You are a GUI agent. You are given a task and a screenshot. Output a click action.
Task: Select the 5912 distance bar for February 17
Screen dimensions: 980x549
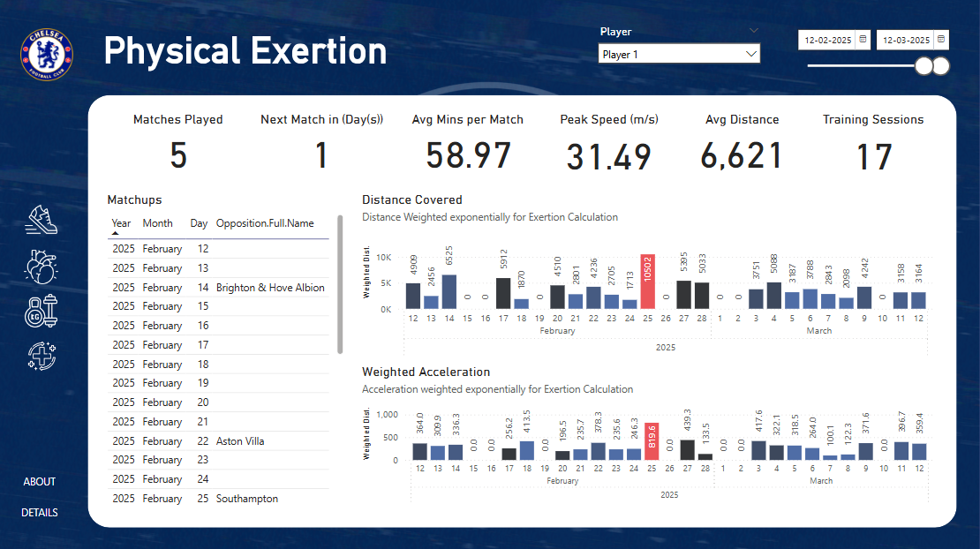503,294
